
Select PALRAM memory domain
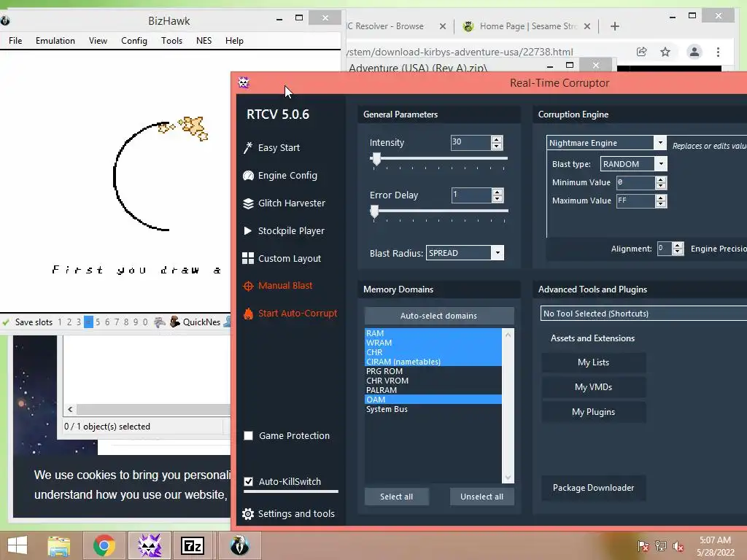(x=433, y=391)
